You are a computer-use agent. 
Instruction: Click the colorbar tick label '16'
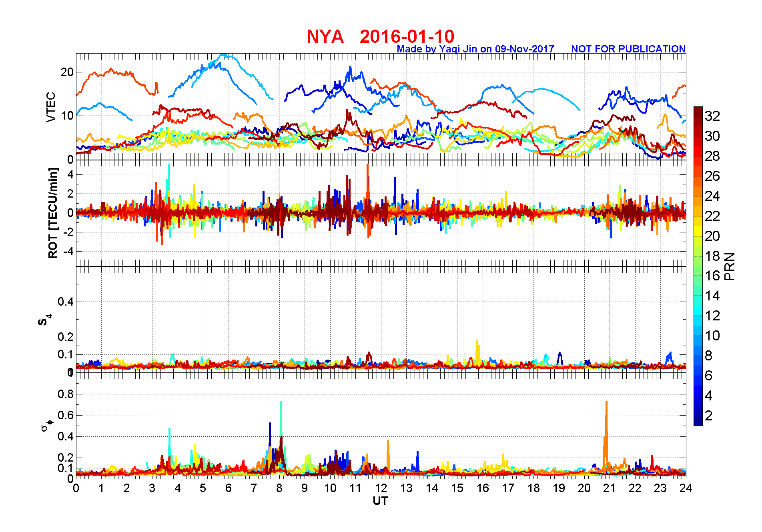click(x=712, y=276)
